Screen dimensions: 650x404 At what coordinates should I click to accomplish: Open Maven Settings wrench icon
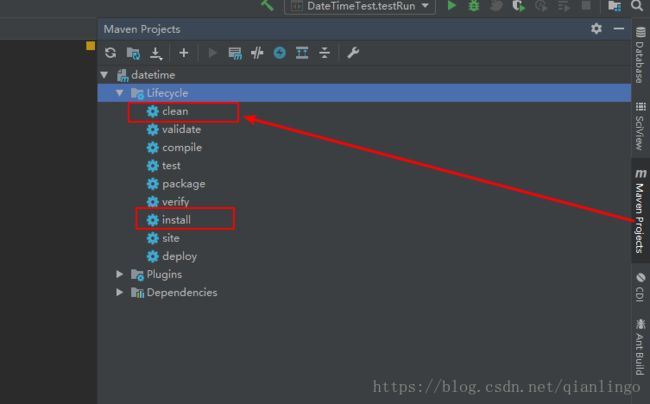tap(353, 53)
